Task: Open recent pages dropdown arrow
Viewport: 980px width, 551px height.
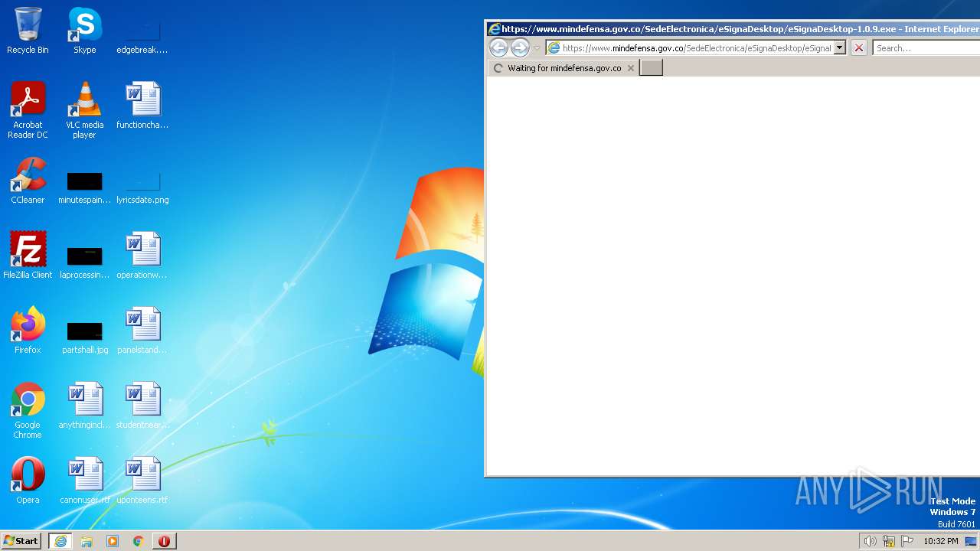Action: tap(537, 48)
